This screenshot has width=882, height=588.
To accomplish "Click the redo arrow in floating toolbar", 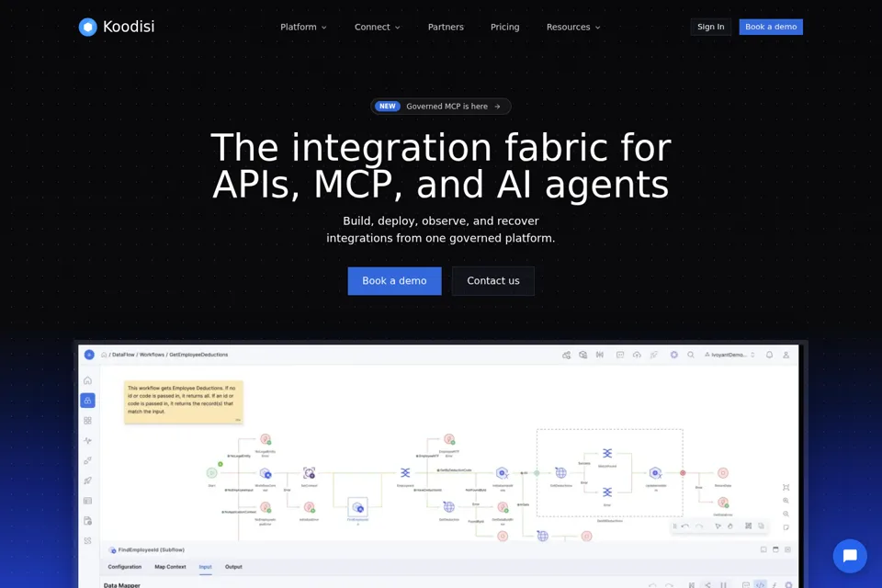I will (699, 526).
